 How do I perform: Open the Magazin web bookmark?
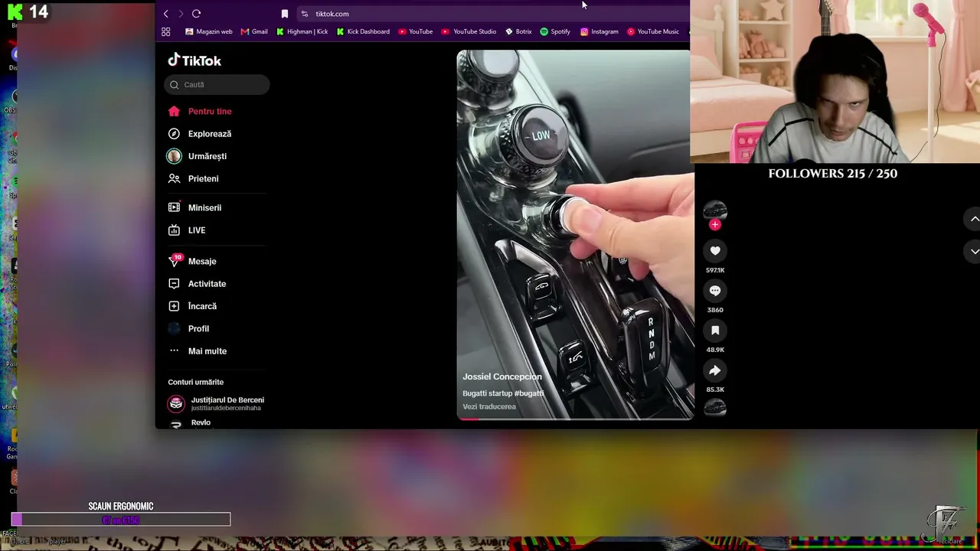[209, 31]
